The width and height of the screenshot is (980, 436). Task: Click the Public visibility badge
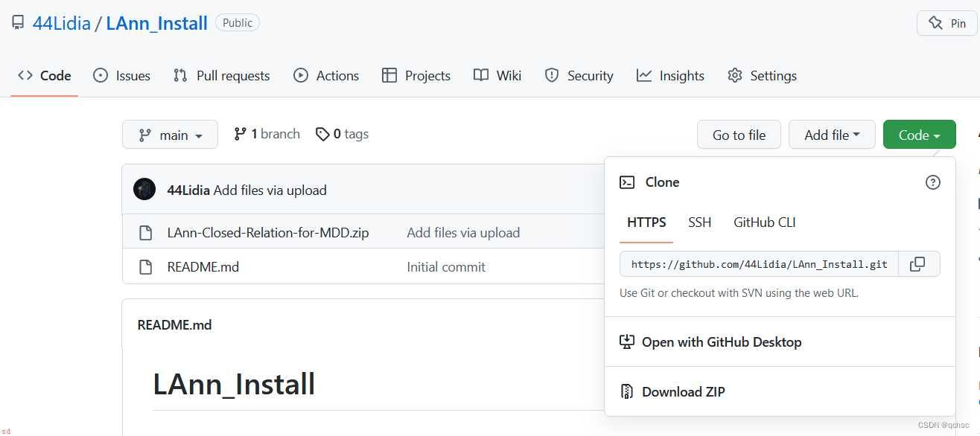pos(238,23)
